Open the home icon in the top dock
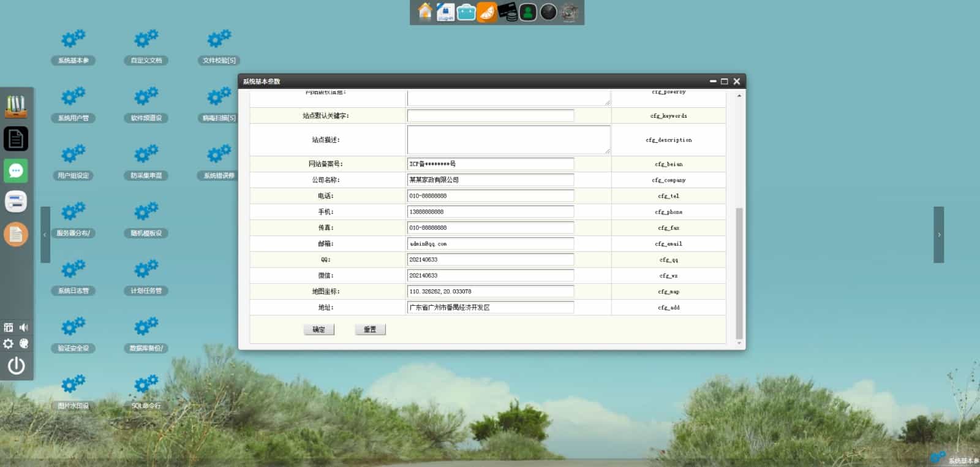The image size is (980, 467). tap(425, 12)
